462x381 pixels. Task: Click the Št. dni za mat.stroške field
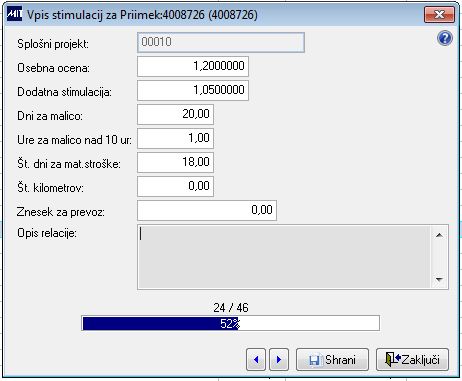point(175,162)
